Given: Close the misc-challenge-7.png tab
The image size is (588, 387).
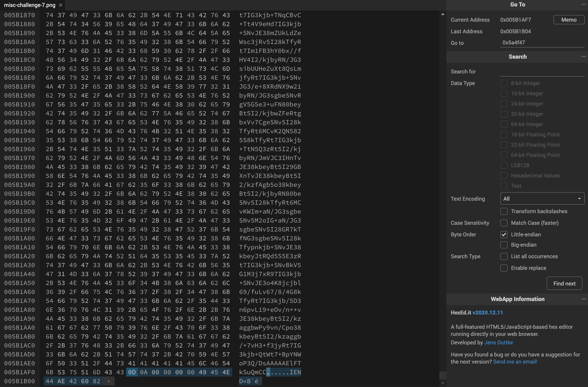Looking at the screenshot, I should click(60, 5).
